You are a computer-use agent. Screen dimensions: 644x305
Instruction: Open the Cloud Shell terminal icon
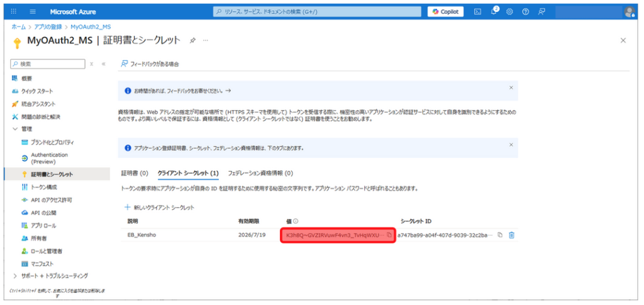[x=478, y=12]
